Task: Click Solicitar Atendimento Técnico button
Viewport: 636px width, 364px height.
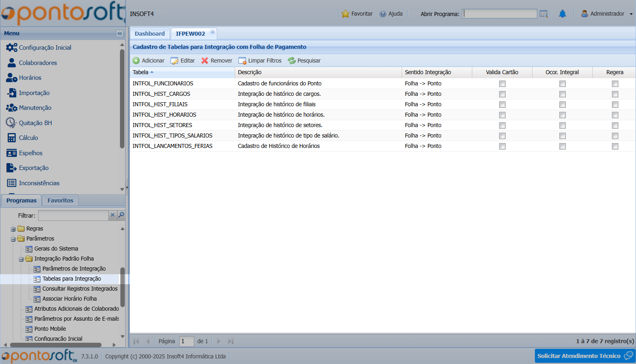Action: [x=584, y=356]
